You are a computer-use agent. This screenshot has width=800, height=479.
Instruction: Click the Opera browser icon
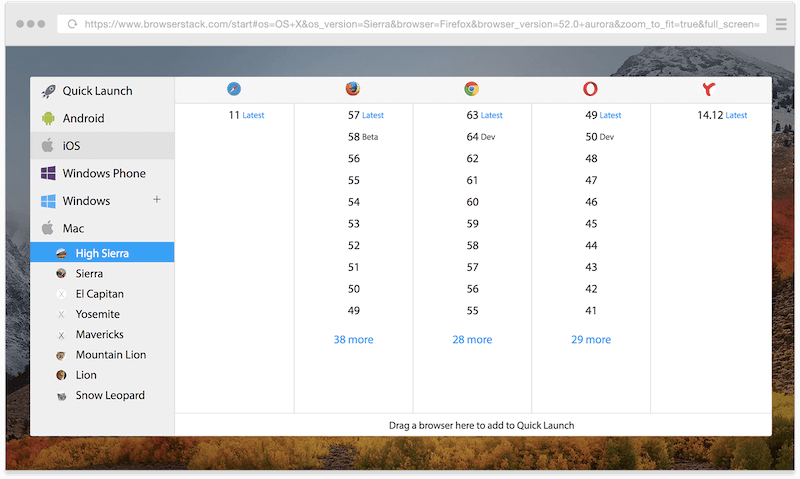pos(590,89)
